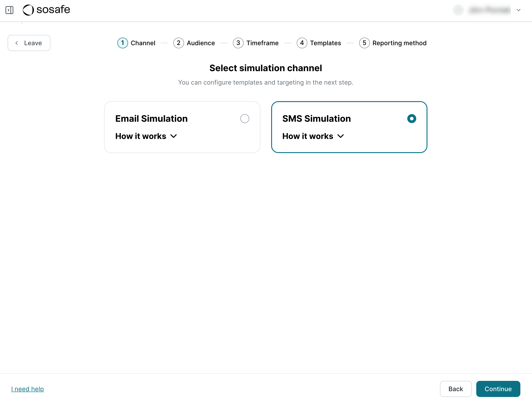Click the Back button
Image resolution: width=532 pixels, height=401 pixels.
(455, 389)
